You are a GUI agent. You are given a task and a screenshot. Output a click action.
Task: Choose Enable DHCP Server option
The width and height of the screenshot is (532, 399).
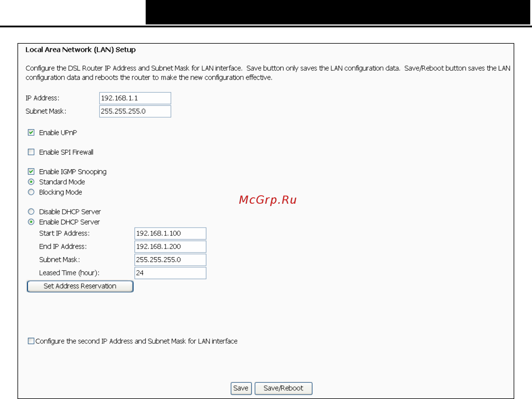point(31,222)
